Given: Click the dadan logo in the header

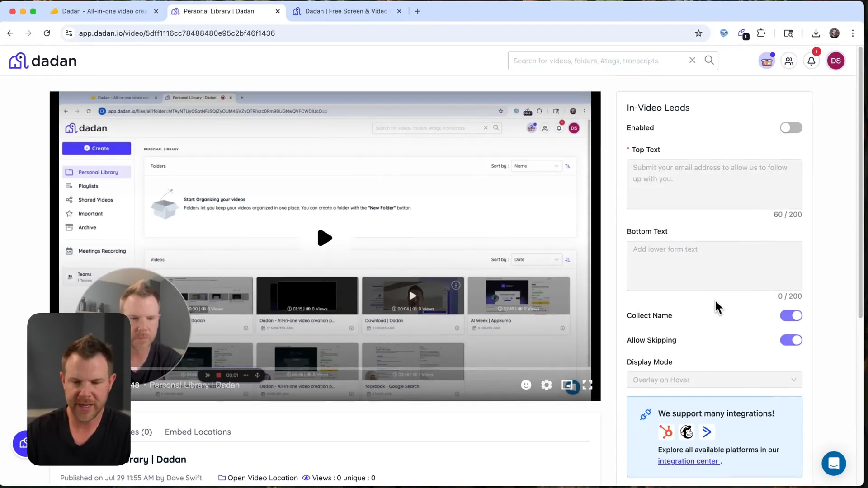Looking at the screenshot, I should 42,61.
